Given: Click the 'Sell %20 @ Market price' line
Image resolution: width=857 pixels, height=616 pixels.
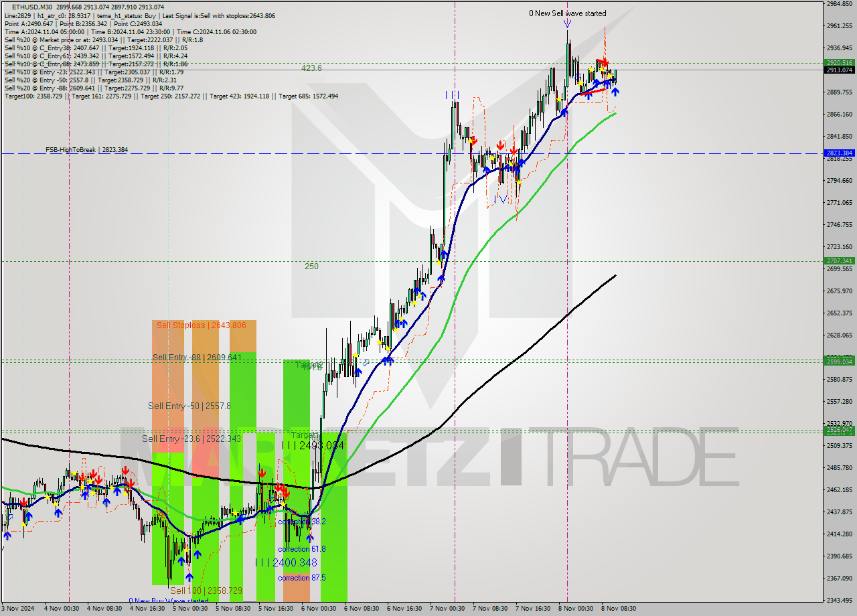Looking at the screenshot, I should click(104, 40).
